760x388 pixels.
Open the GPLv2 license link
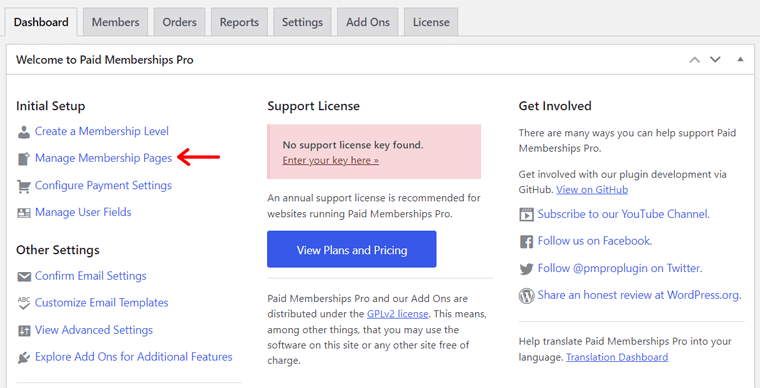tap(397, 314)
